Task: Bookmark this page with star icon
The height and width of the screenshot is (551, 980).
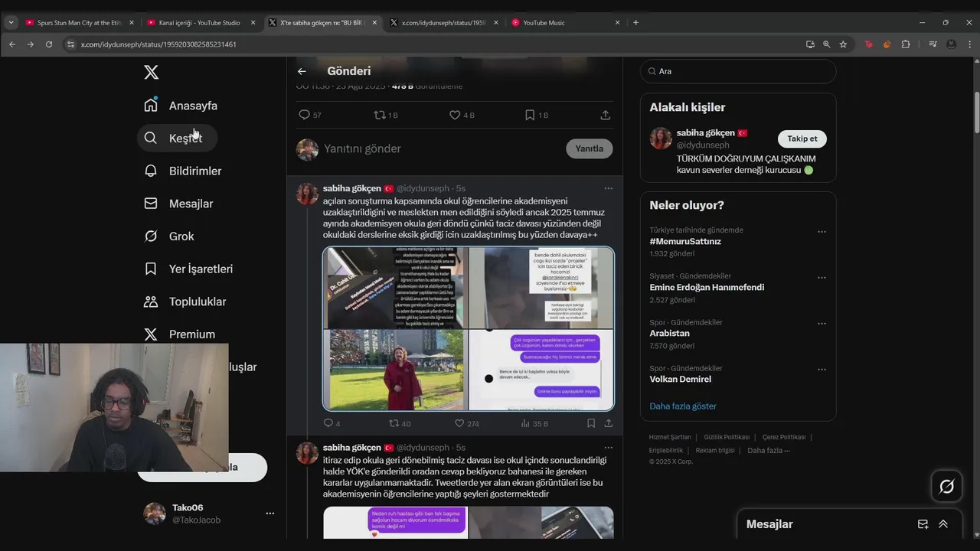Action: (843, 44)
